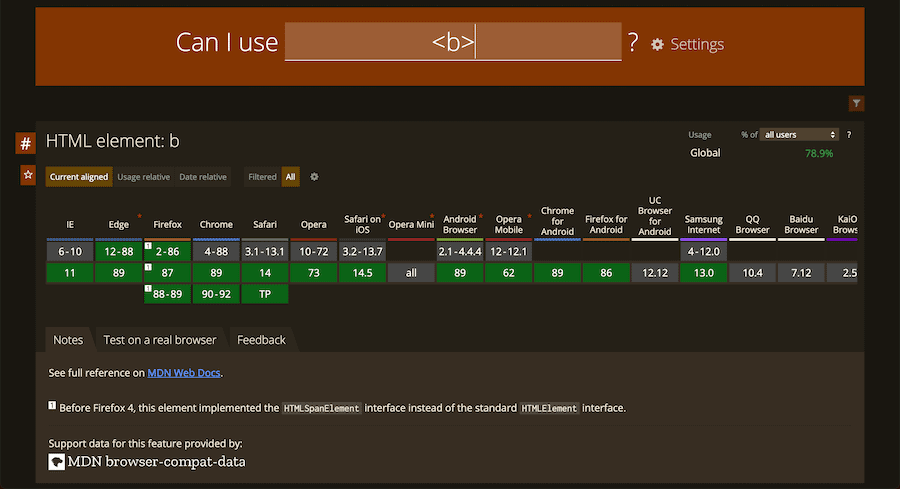Focus the Can I use search field
The image size is (900, 489).
pos(452,43)
